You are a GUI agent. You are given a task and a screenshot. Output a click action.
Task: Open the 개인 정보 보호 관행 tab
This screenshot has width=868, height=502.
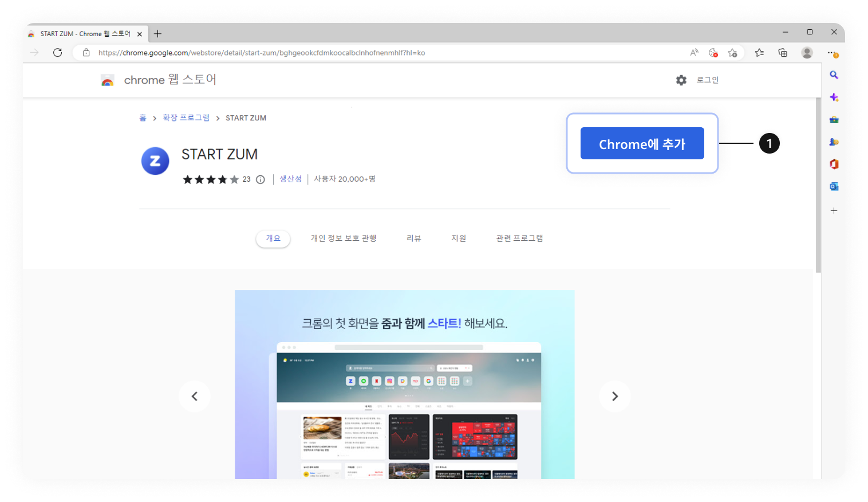344,238
